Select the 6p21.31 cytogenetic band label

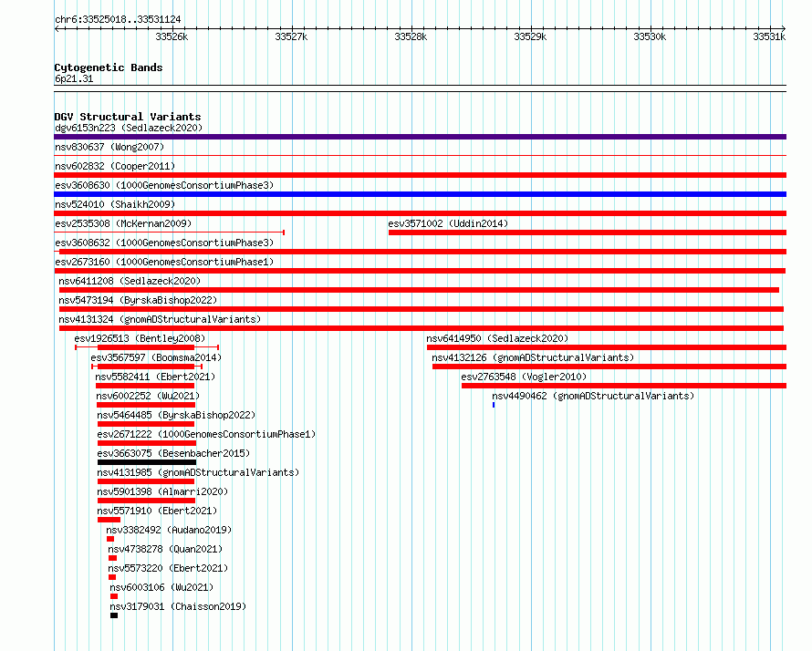(x=74, y=78)
